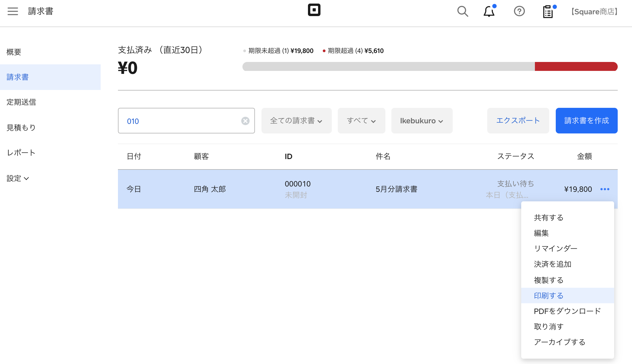Click the three-dot actions icon for invoice 000010
632x364 pixels.
tap(605, 189)
